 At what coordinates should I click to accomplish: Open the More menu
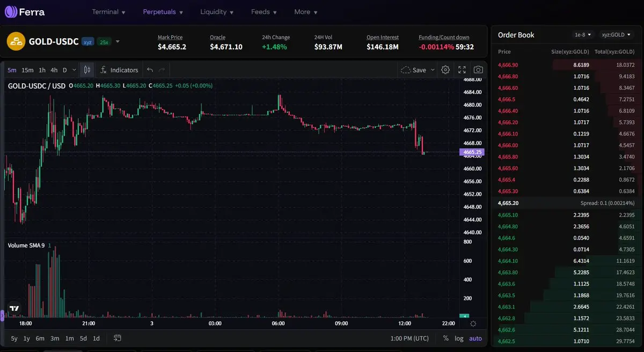click(306, 12)
